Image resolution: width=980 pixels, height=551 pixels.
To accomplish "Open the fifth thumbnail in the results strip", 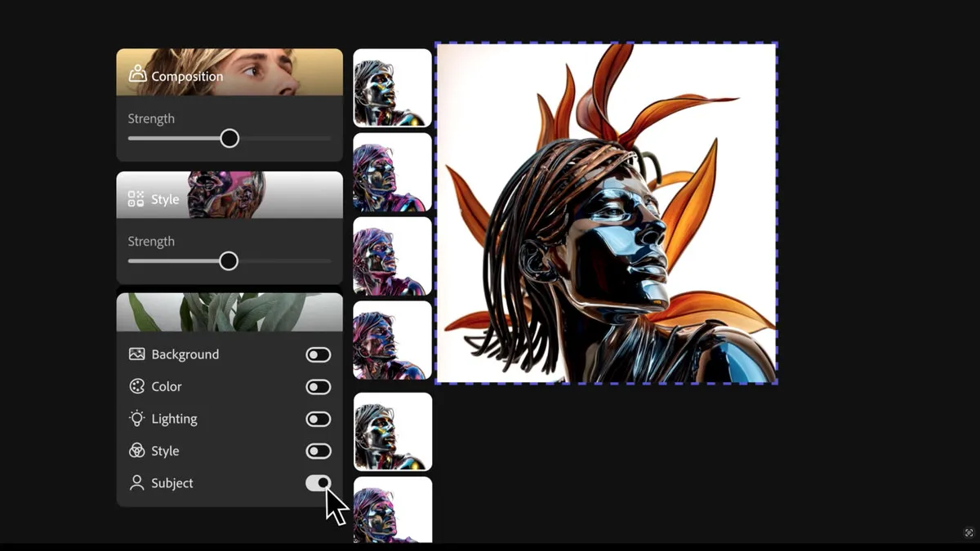I will [x=392, y=432].
